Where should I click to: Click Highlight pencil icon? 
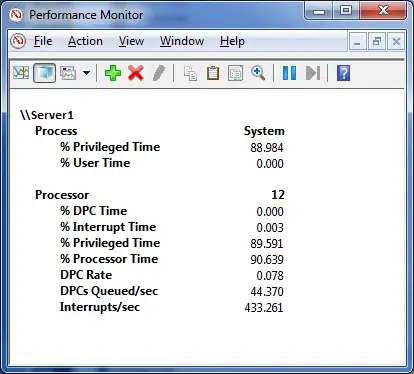[x=159, y=73]
